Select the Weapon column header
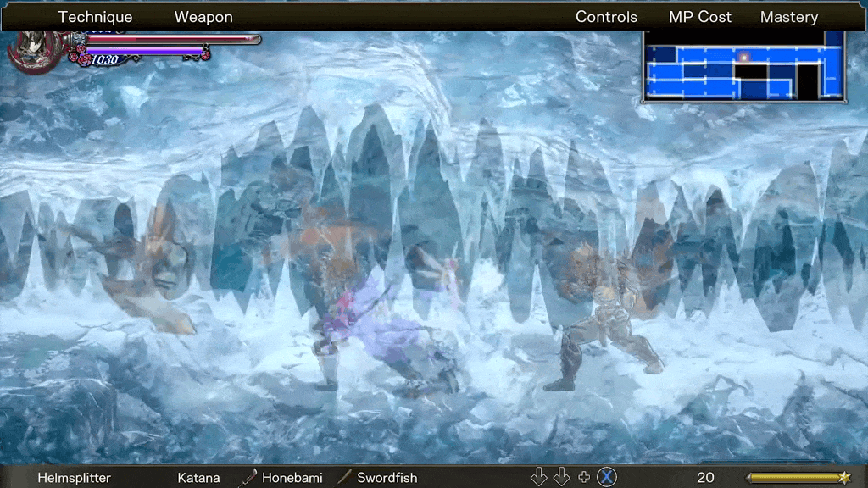The width and height of the screenshot is (868, 488). click(203, 17)
